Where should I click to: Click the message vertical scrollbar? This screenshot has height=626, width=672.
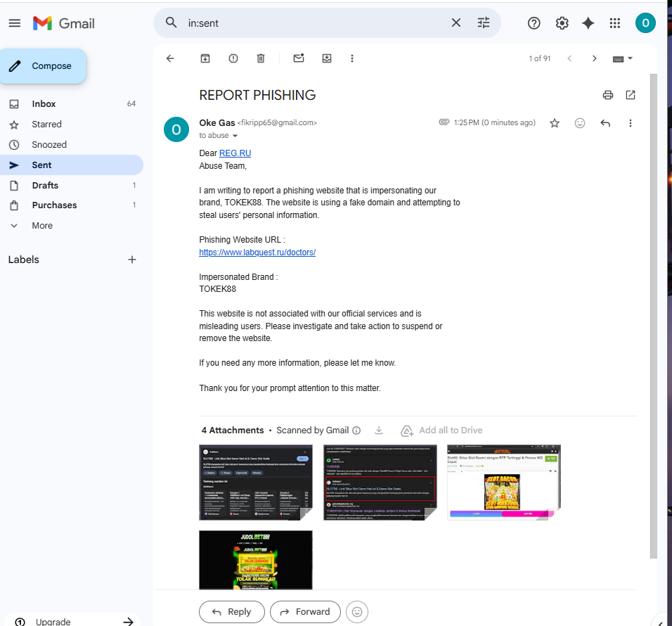(654, 316)
